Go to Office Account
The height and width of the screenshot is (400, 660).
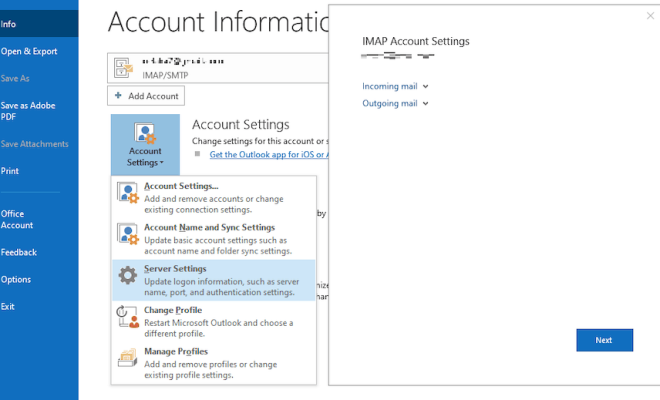click(x=17, y=219)
